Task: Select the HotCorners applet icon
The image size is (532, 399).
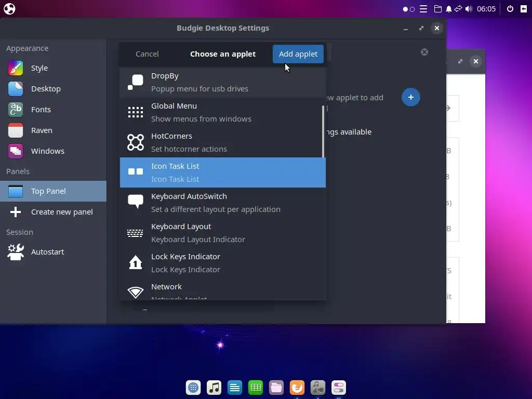Action: tap(136, 142)
